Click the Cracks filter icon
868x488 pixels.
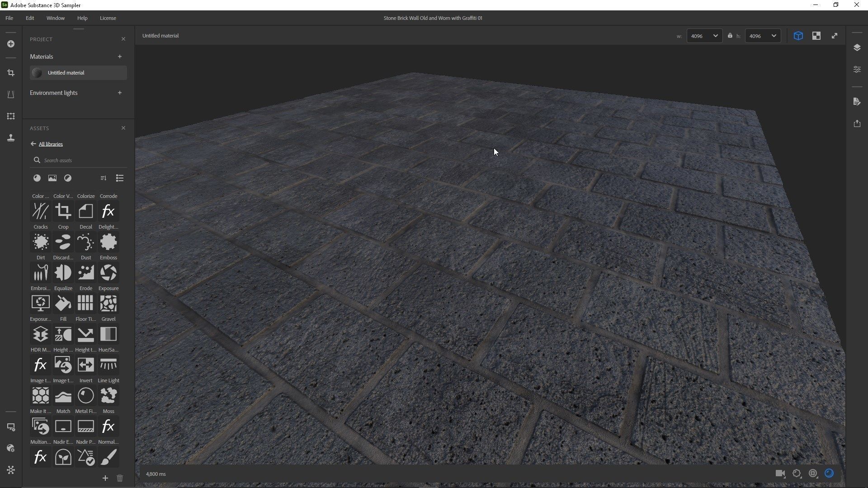pos(40,211)
